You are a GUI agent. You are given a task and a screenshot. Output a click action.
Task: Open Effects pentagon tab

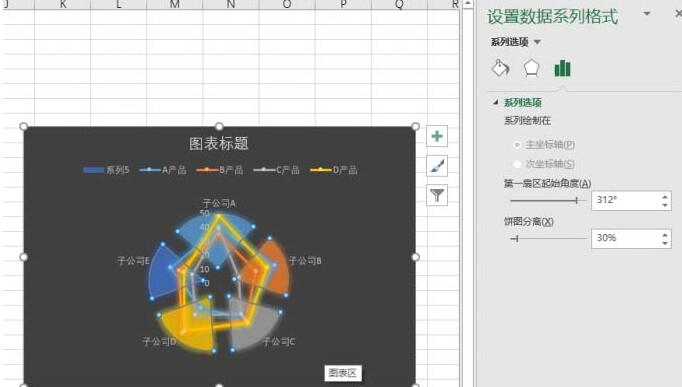click(532, 68)
